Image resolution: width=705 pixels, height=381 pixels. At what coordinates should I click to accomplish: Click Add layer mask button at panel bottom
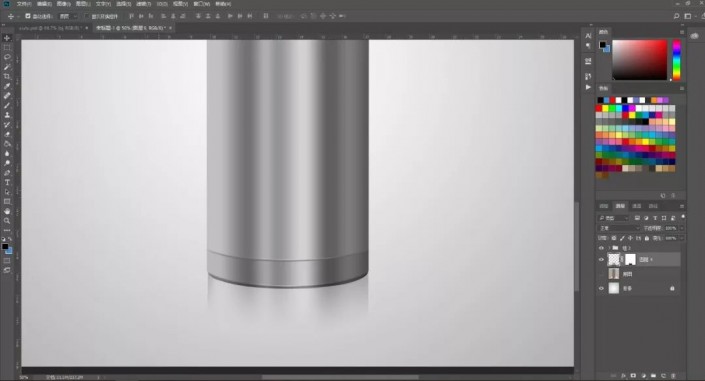click(x=633, y=376)
